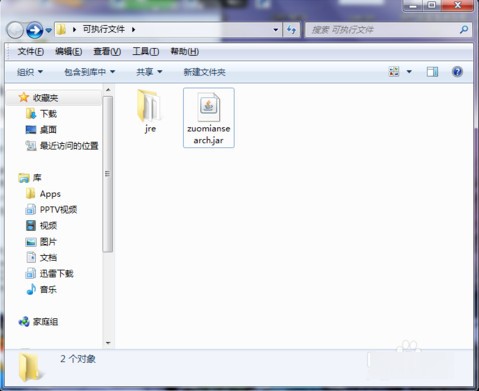This screenshot has width=479, height=391.
Task: Open the 工具(T) menu
Action: tap(146, 51)
